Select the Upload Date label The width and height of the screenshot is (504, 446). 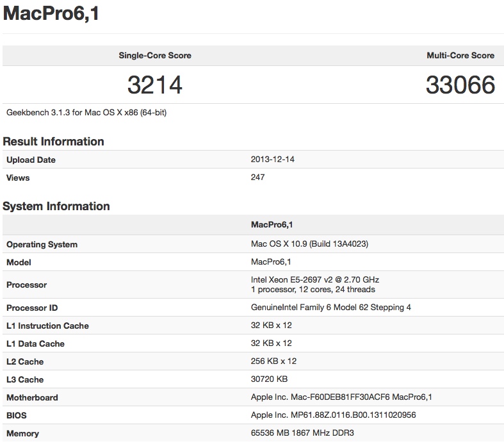(x=31, y=160)
